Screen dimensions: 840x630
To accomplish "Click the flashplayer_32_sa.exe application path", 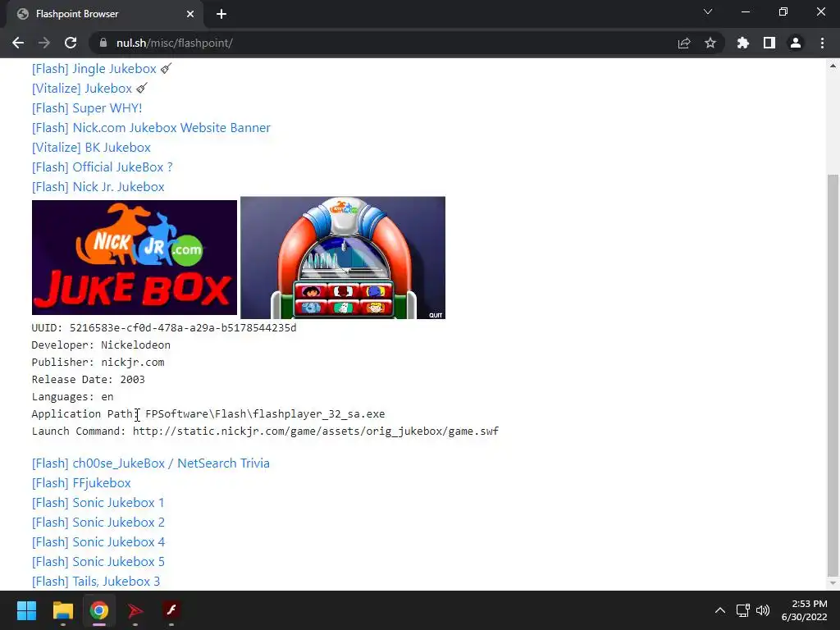I will click(x=265, y=414).
